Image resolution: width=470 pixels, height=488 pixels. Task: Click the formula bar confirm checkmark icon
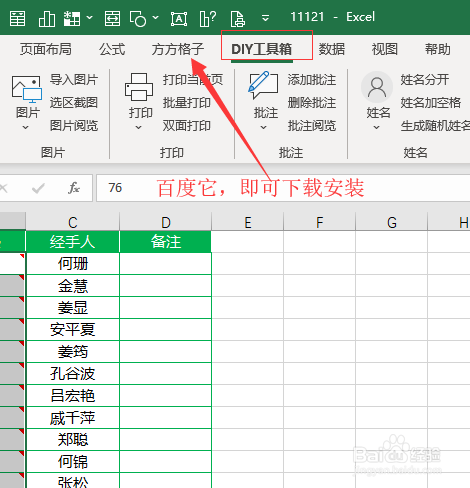[x=38, y=188]
